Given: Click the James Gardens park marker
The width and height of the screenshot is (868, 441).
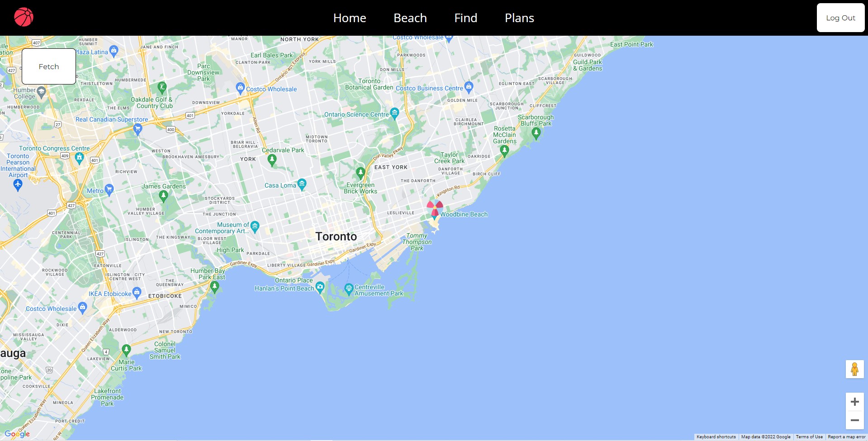Looking at the screenshot, I should tap(164, 196).
